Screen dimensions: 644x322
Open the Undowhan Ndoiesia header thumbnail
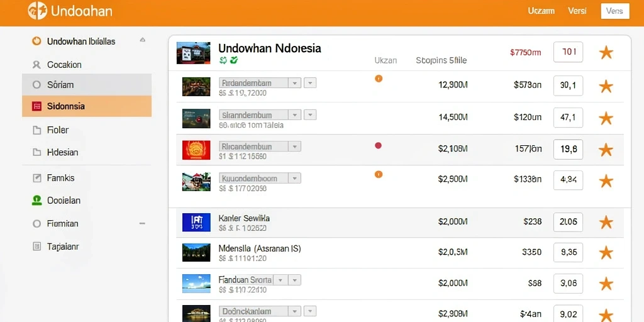pos(194,53)
